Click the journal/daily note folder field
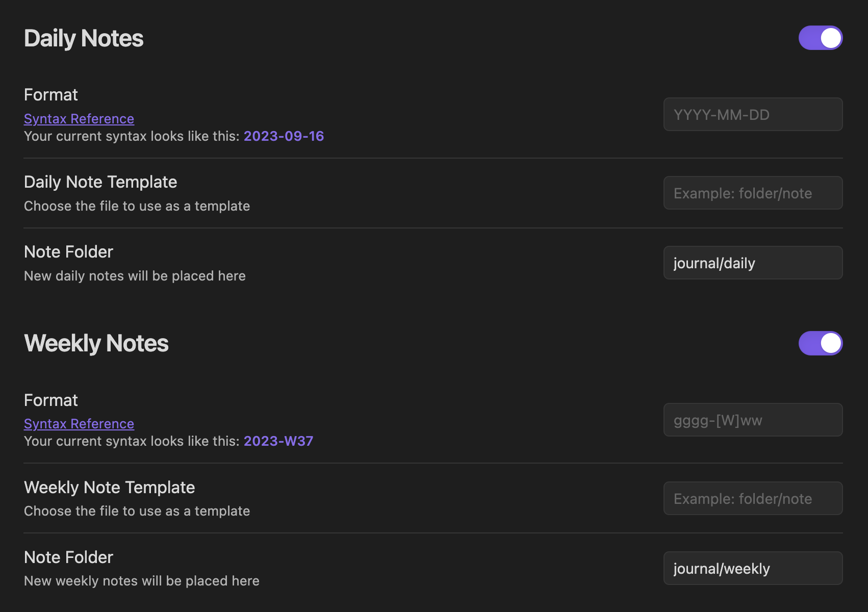The width and height of the screenshot is (868, 612). (x=753, y=263)
